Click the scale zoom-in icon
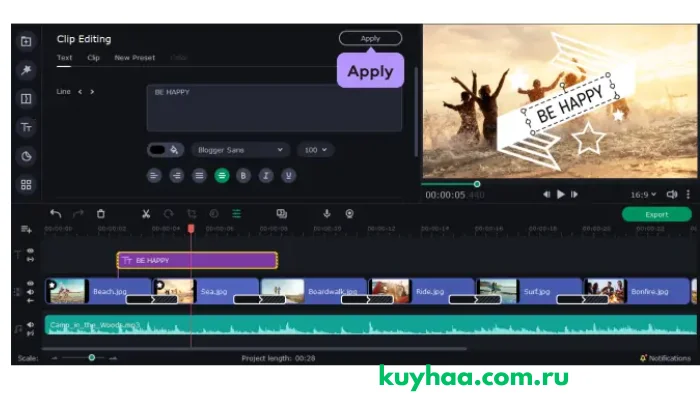700x394 pixels. 113,358
